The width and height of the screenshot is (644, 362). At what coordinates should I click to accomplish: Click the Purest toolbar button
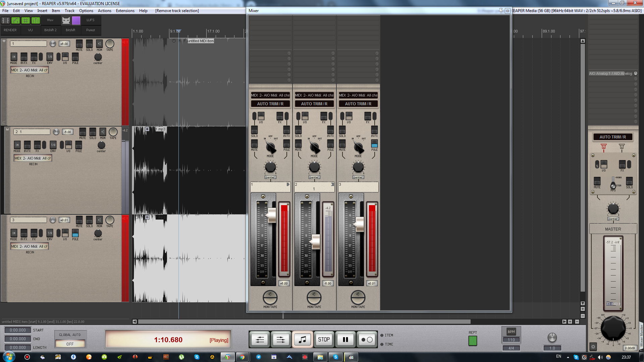click(91, 30)
